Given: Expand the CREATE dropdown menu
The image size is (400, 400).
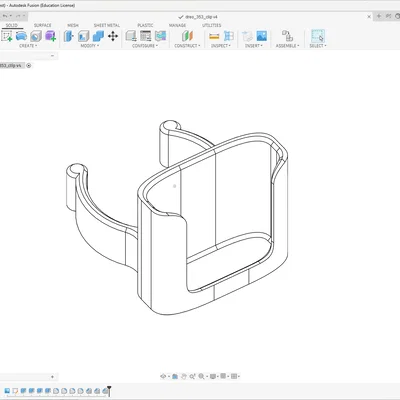Looking at the screenshot, I should point(28,46).
